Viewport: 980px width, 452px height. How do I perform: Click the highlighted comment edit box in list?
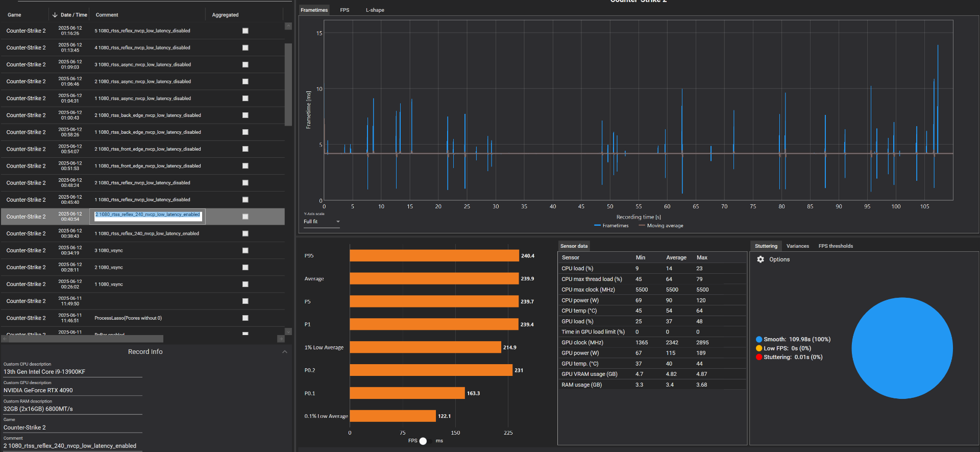pyautogui.click(x=148, y=216)
